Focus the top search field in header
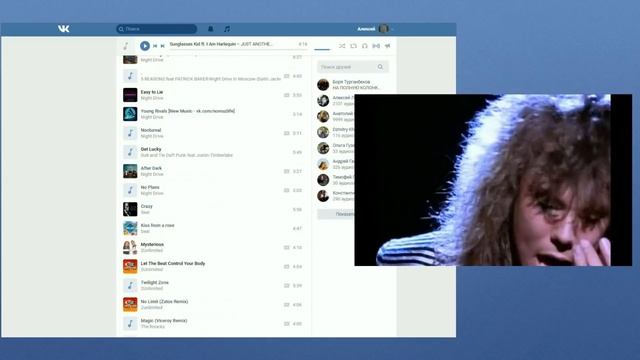 156,29
